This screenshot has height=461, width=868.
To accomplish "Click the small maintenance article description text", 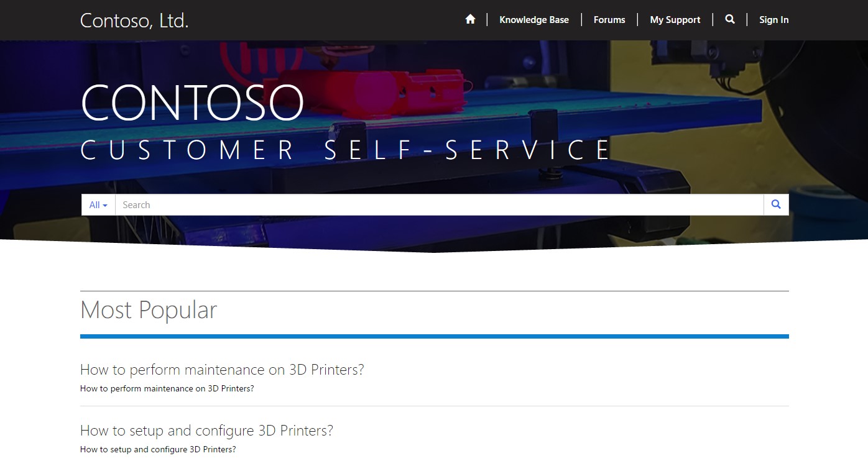I will (x=167, y=389).
